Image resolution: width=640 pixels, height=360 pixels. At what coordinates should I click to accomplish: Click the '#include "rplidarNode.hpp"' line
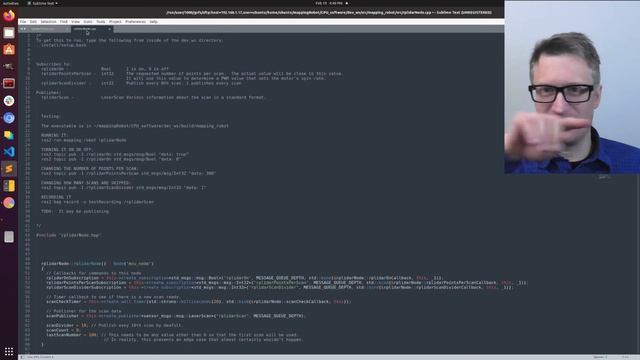pyautogui.click(x=69, y=235)
